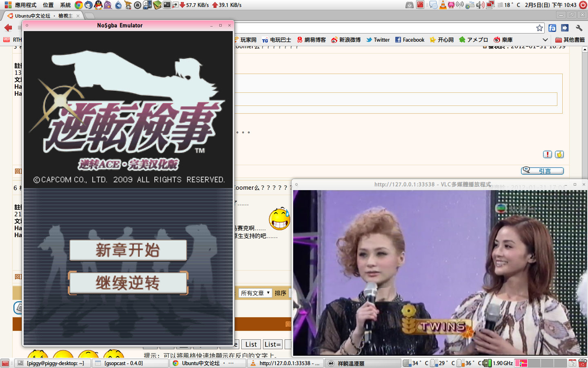
Task: Open the volume speaker applet
Action: pos(480,5)
